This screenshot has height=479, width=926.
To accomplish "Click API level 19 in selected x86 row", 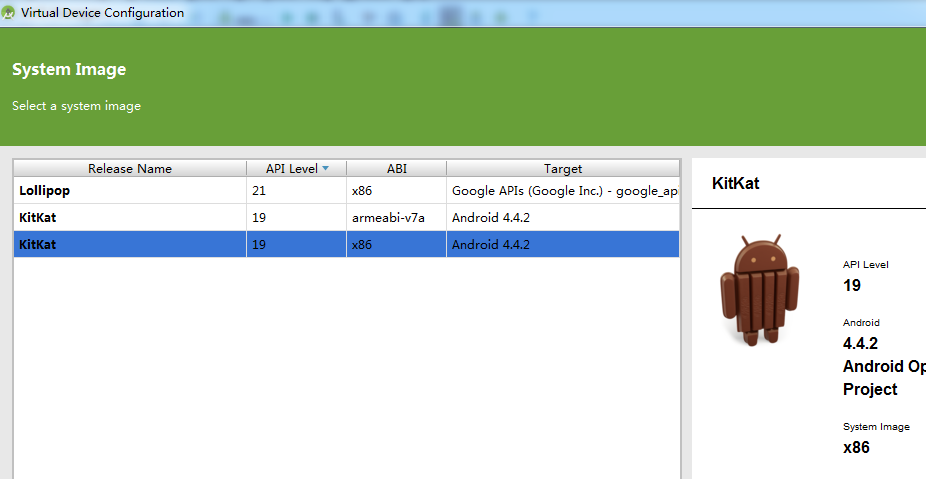I will pos(296,245).
